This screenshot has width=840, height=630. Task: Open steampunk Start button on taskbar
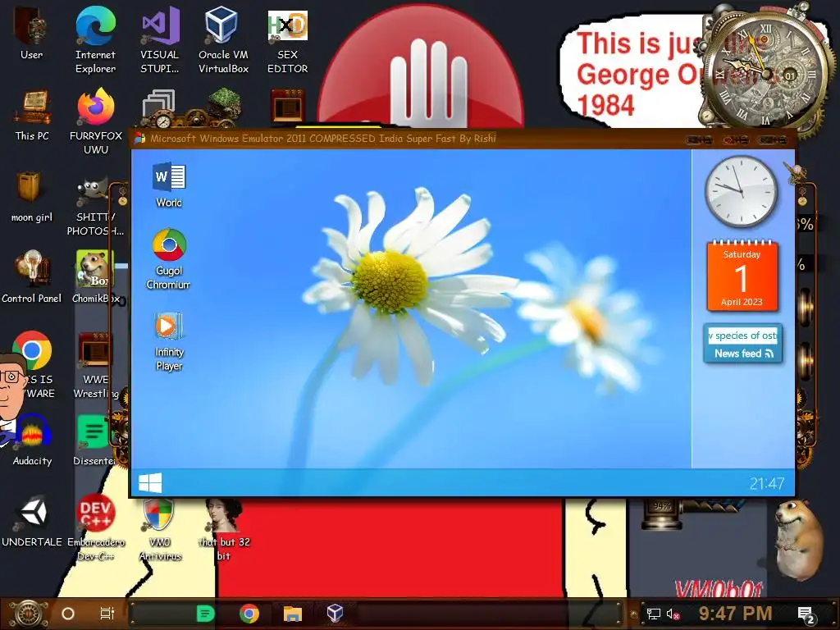tap(28, 614)
